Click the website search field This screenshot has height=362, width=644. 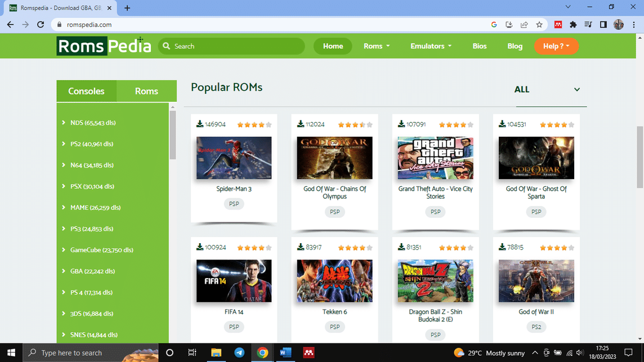tap(231, 46)
